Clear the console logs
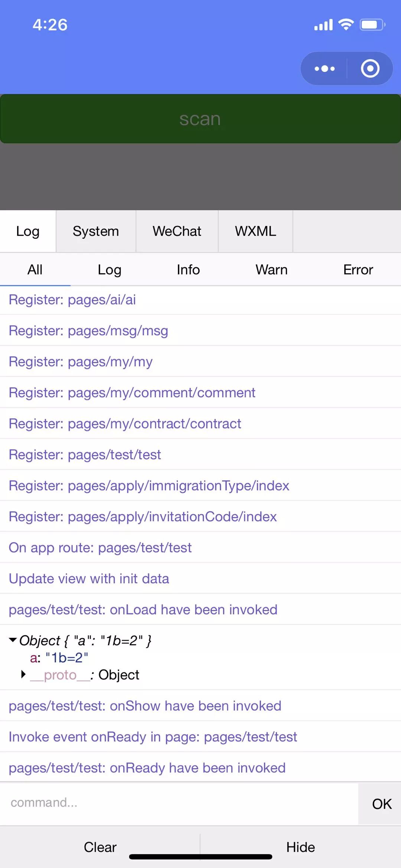The width and height of the screenshot is (401, 868). (x=100, y=847)
